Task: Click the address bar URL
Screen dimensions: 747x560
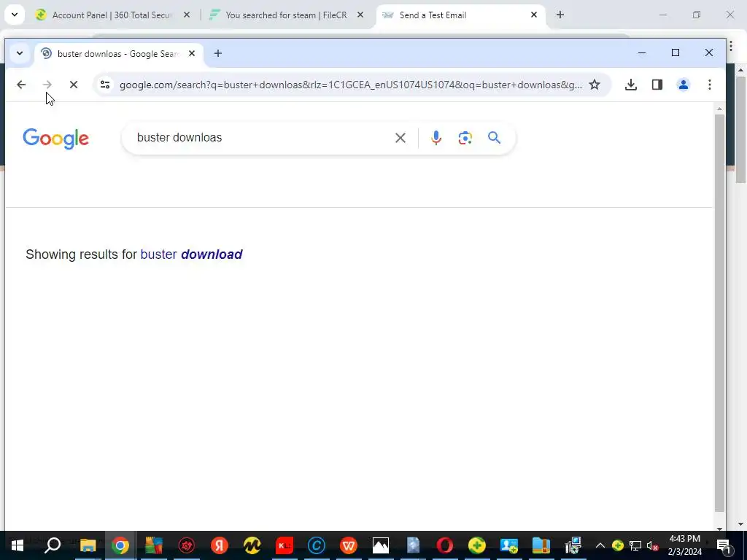Action: 351,85
